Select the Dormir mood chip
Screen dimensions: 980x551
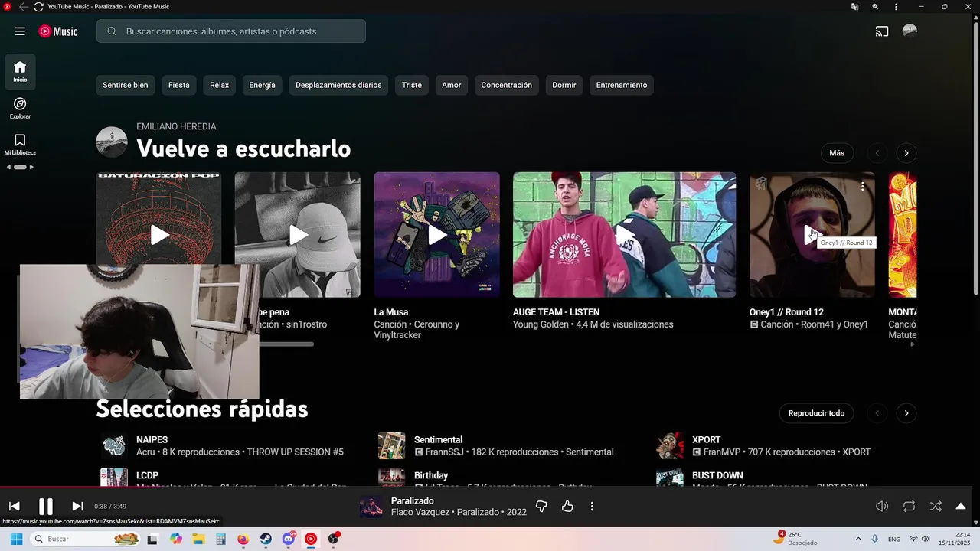click(564, 85)
